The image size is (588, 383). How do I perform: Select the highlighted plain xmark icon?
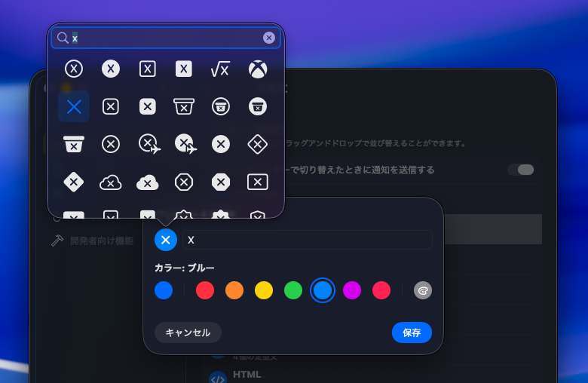click(74, 107)
